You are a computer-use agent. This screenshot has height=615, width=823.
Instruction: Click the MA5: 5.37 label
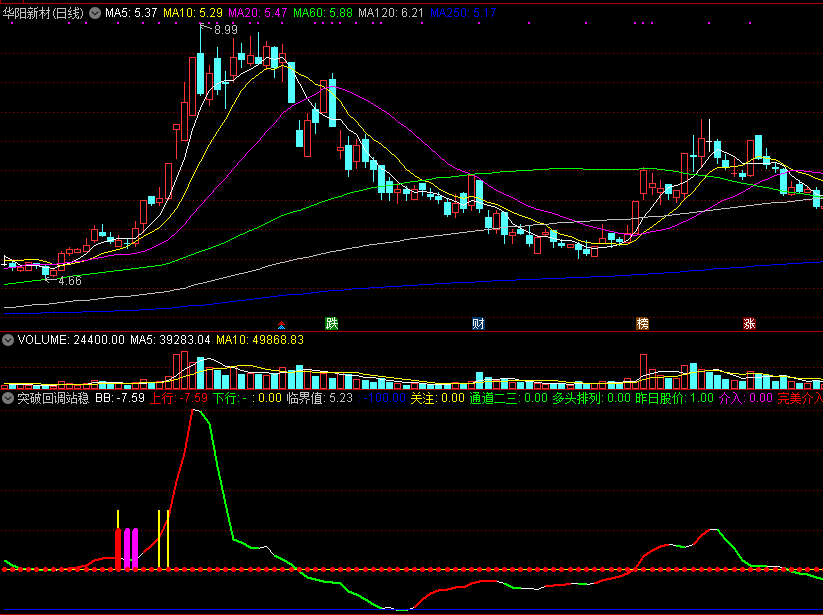click(x=131, y=13)
